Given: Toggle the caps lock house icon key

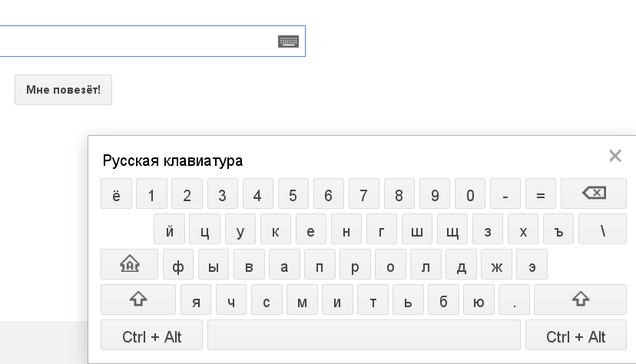Looking at the screenshot, I should pos(129,264).
